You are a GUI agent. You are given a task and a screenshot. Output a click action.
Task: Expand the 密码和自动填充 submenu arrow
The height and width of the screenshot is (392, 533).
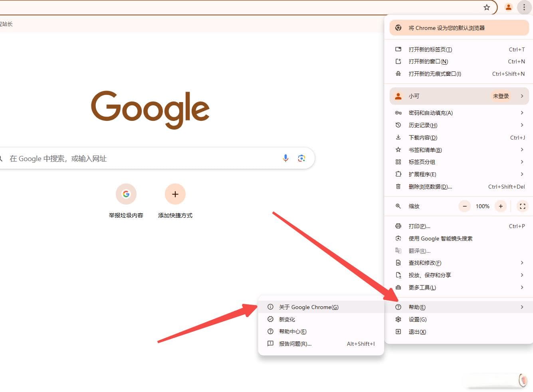pyautogui.click(x=522, y=113)
